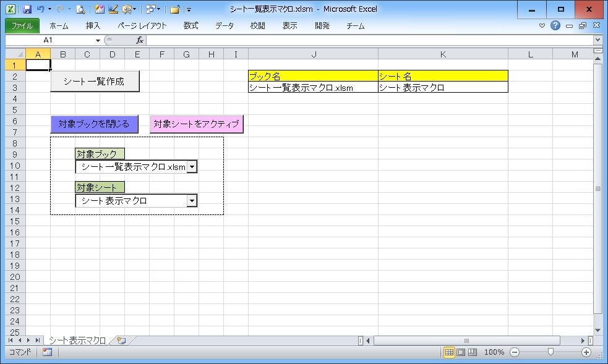Open Customize Quick Access Toolbar dropdown
This screenshot has width=608, height=364.
(189, 10)
